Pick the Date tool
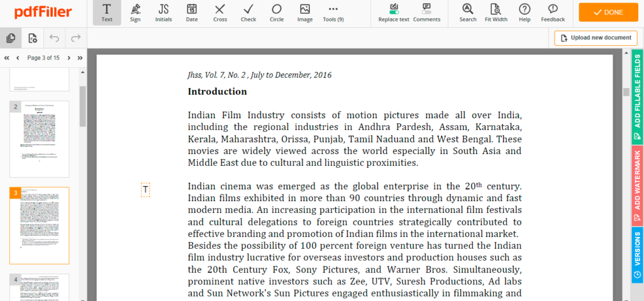The width and height of the screenshot is (644, 301). click(192, 13)
